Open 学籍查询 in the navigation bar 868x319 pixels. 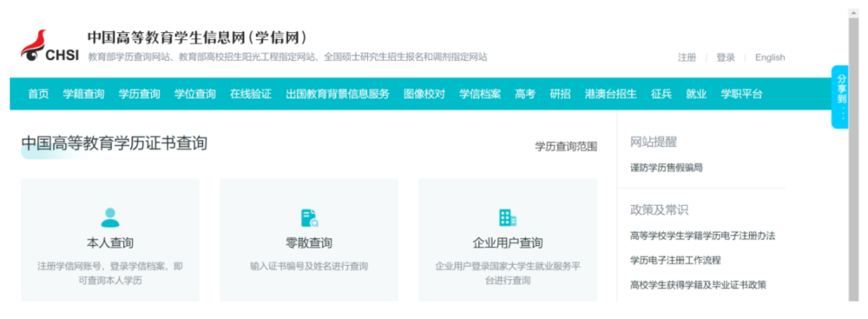(x=83, y=94)
